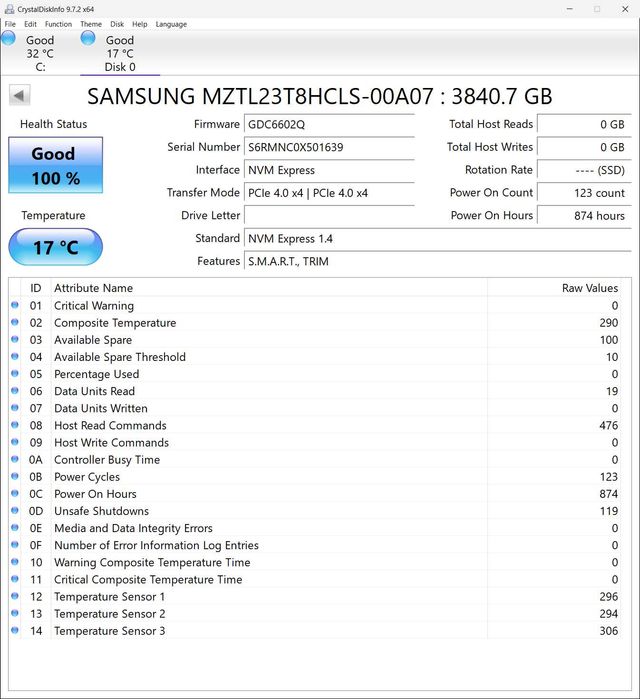Click status dot for Unsafe Shutdowns row
Viewport: 640px width, 699px height.
pos(15,510)
